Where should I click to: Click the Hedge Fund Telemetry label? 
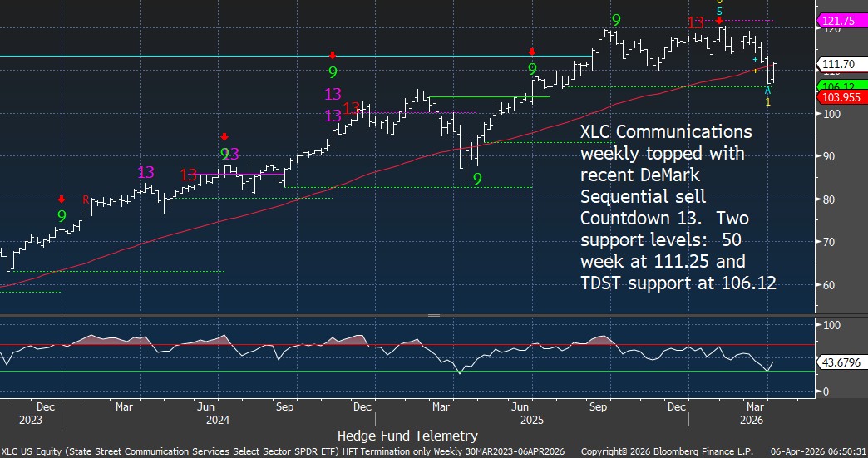(407, 436)
